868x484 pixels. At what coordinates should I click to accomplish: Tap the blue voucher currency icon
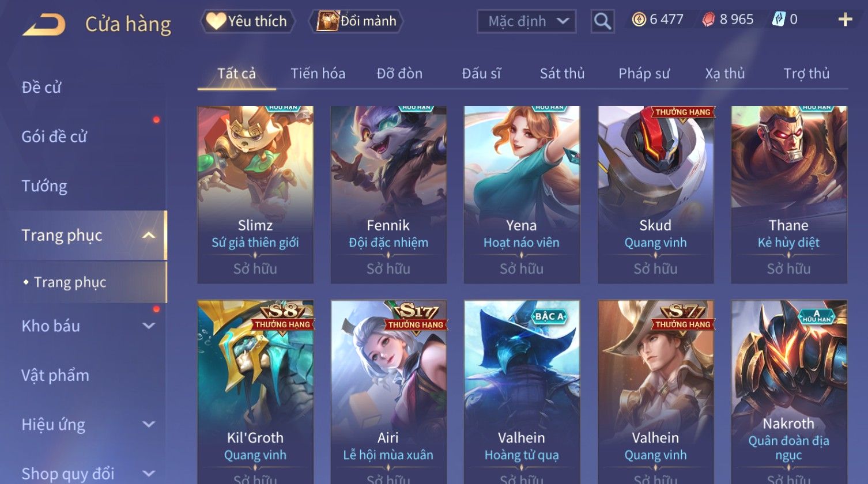pyautogui.click(x=779, y=20)
